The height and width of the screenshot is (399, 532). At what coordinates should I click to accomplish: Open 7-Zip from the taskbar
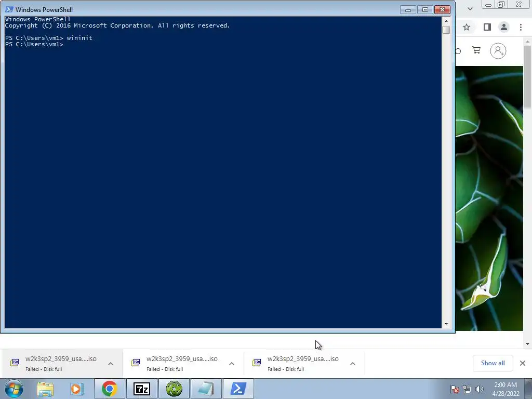[x=142, y=389]
